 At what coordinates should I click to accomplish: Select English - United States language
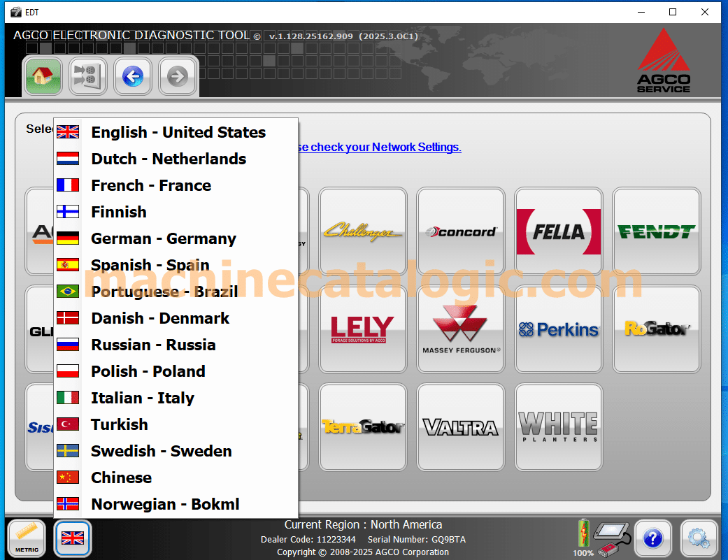(176, 132)
